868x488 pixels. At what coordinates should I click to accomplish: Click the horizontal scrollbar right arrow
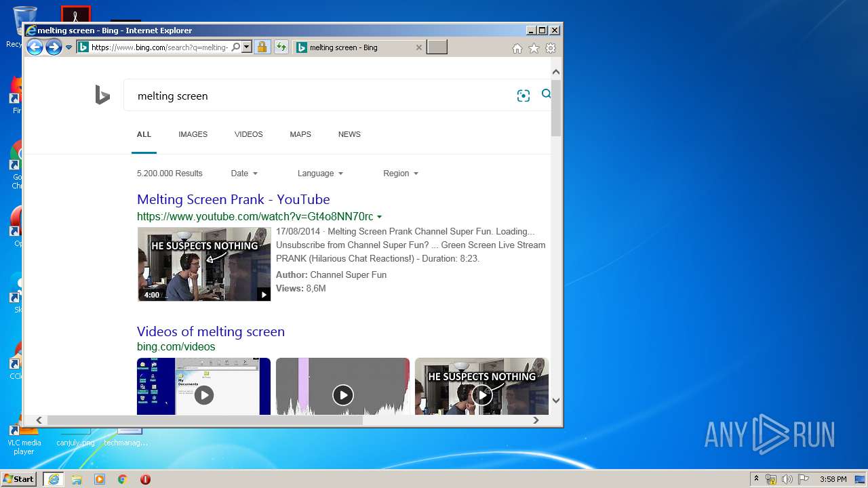click(x=536, y=420)
